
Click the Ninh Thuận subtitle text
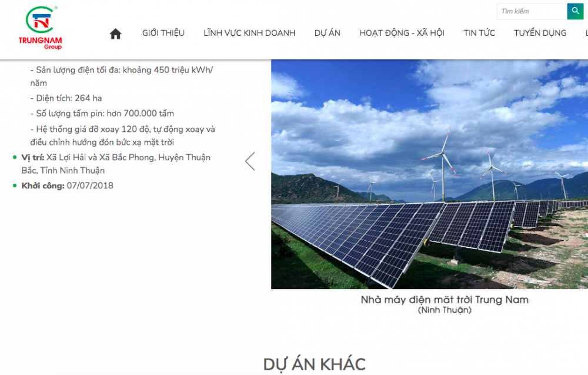click(x=445, y=310)
